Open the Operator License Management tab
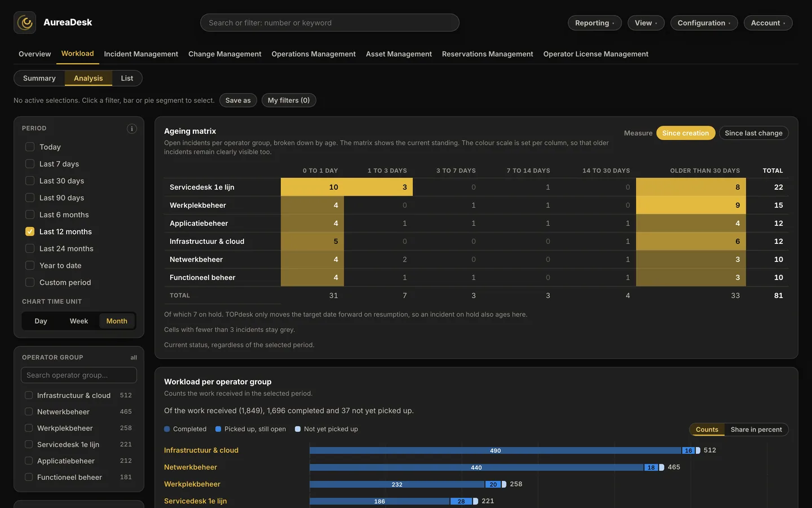The width and height of the screenshot is (812, 508). [x=595, y=54]
